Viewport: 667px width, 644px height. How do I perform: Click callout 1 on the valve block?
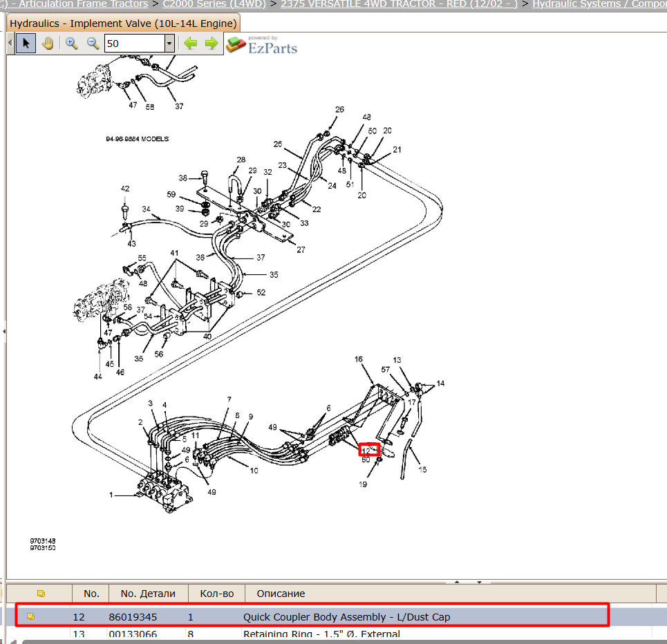click(111, 495)
